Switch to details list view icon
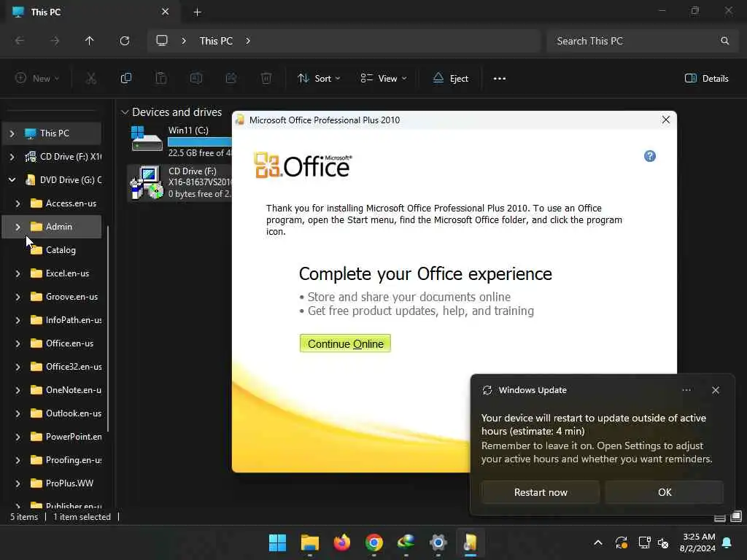 [x=720, y=518]
